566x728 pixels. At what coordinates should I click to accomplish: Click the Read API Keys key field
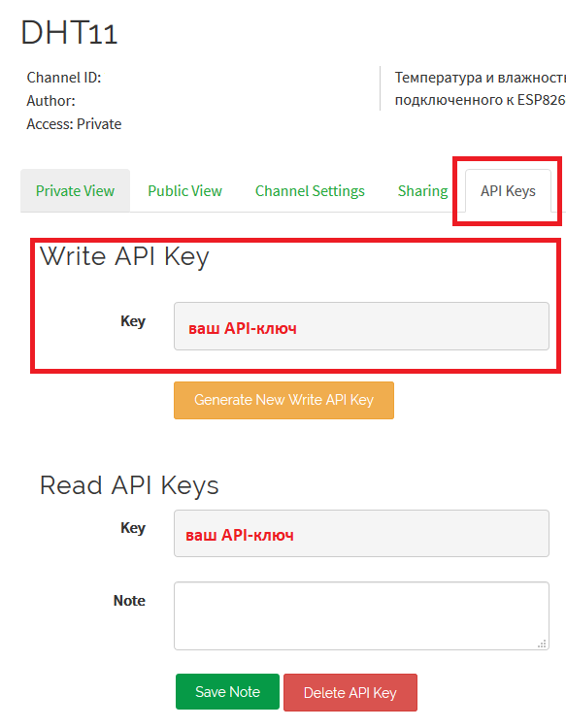coord(361,534)
